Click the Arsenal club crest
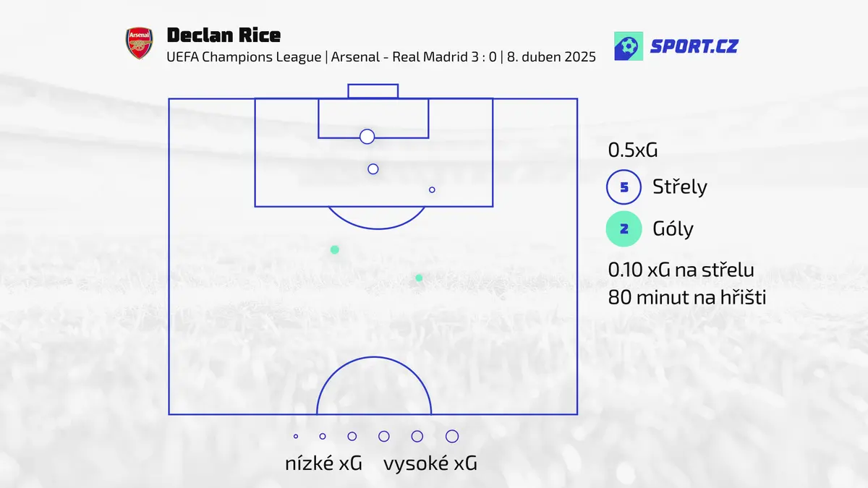Image resolution: width=868 pixels, height=488 pixels. [140, 43]
